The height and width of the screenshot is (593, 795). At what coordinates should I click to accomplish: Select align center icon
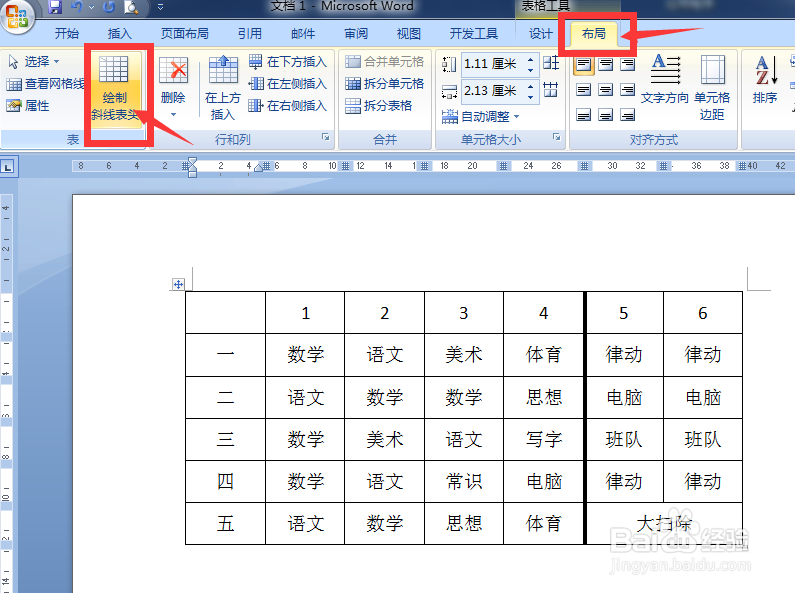click(605, 90)
